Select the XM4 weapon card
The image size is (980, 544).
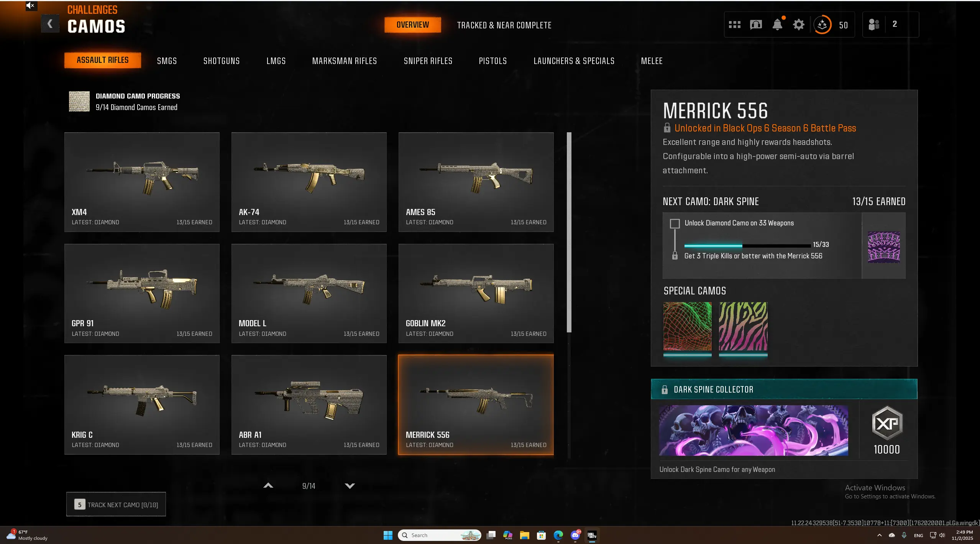point(142,182)
